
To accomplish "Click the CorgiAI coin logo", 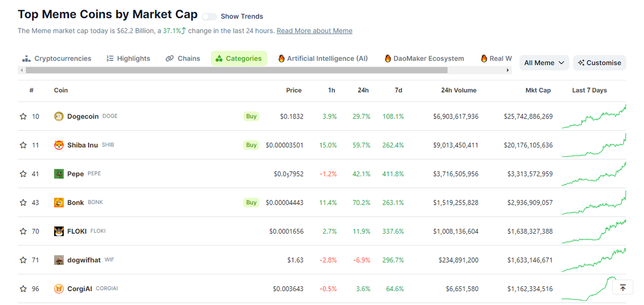I will (59, 289).
